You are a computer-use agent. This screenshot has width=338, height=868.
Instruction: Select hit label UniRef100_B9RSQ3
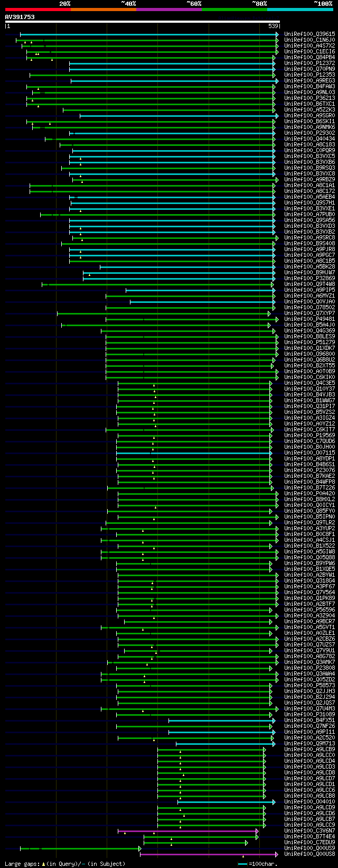pyautogui.click(x=309, y=168)
